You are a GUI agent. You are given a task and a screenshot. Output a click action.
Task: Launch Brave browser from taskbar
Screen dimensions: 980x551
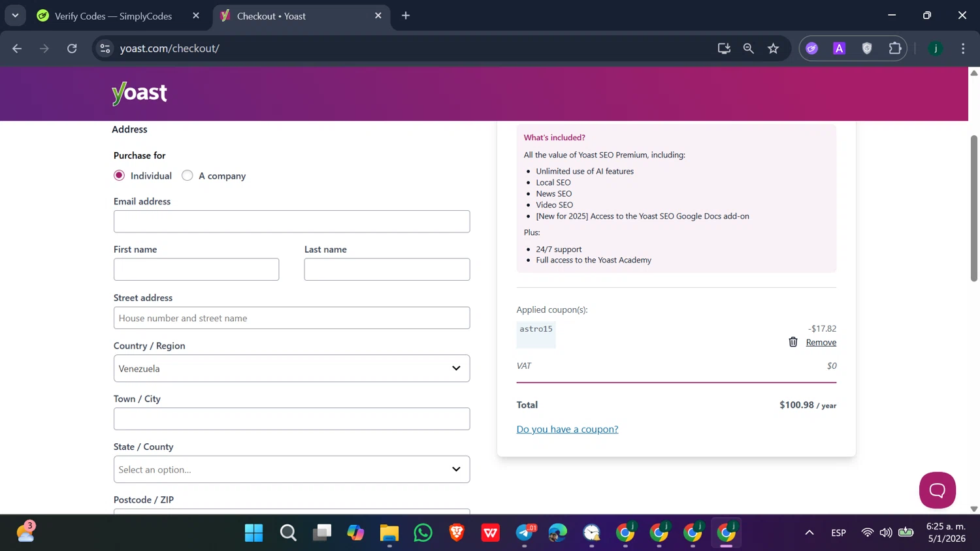click(457, 533)
